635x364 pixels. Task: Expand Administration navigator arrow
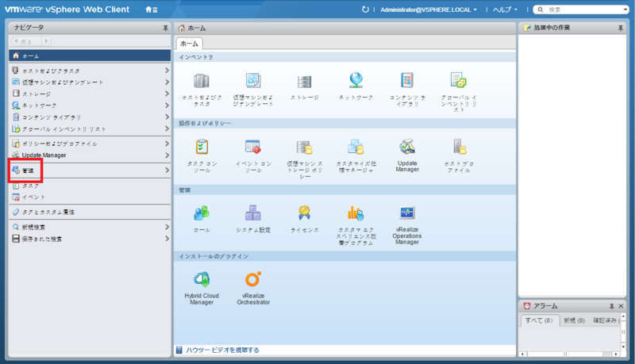tap(167, 171)
